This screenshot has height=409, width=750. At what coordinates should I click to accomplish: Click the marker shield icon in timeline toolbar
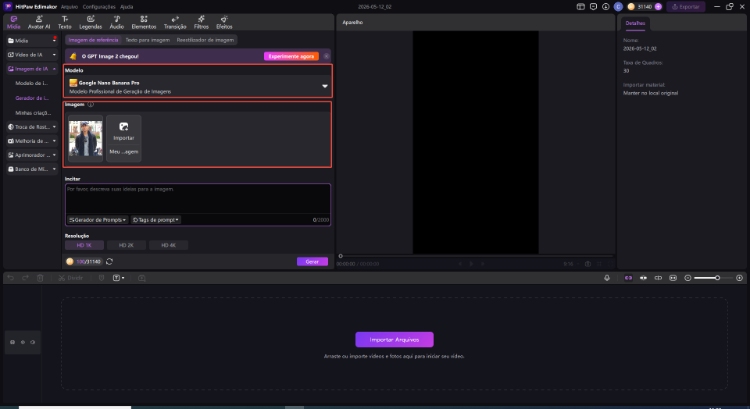(x=101, y=278)
